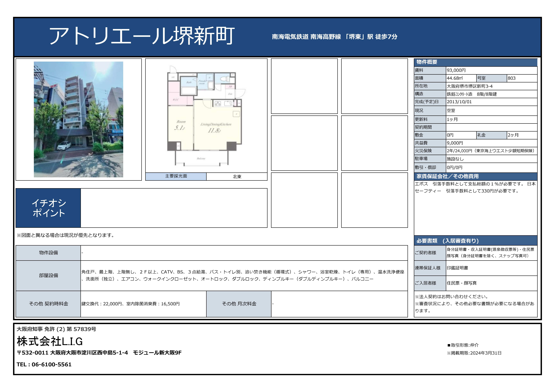Select the 連帯保証人様 label
The width and height of the screenshot is (555, 392).
(428, 268)
